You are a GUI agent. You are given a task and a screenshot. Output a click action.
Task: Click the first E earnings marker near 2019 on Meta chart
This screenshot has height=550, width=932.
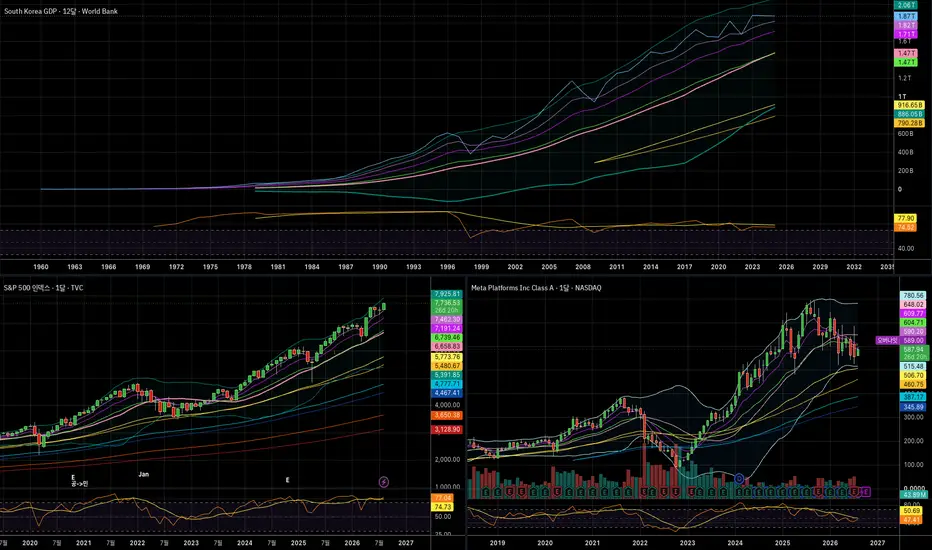pyautogui.click(x=486, y=492)
